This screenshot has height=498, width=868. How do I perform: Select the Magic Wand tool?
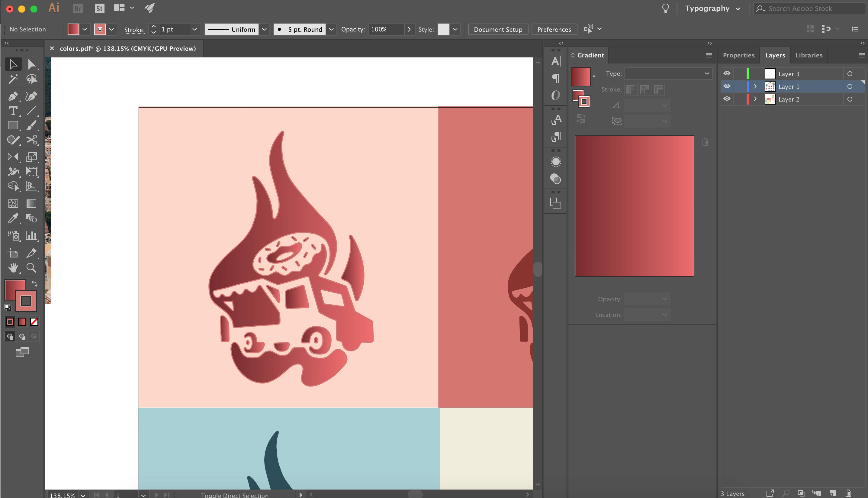coord(13,79)
